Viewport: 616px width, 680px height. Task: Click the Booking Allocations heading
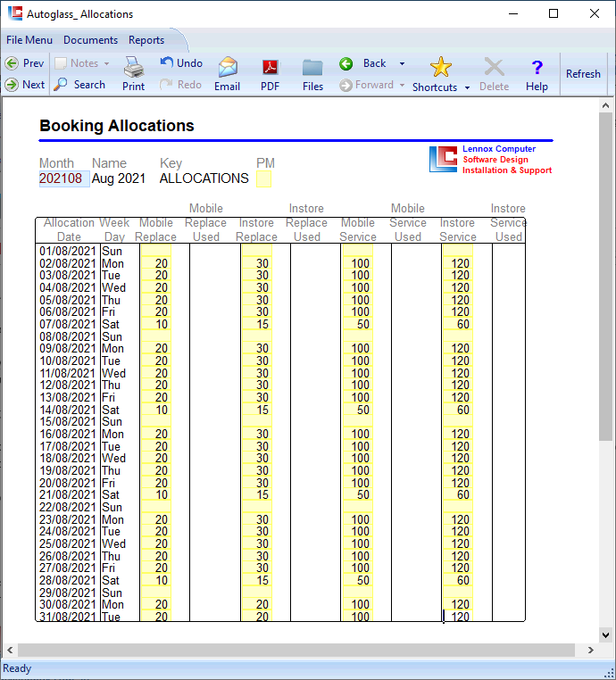point(117,126)
